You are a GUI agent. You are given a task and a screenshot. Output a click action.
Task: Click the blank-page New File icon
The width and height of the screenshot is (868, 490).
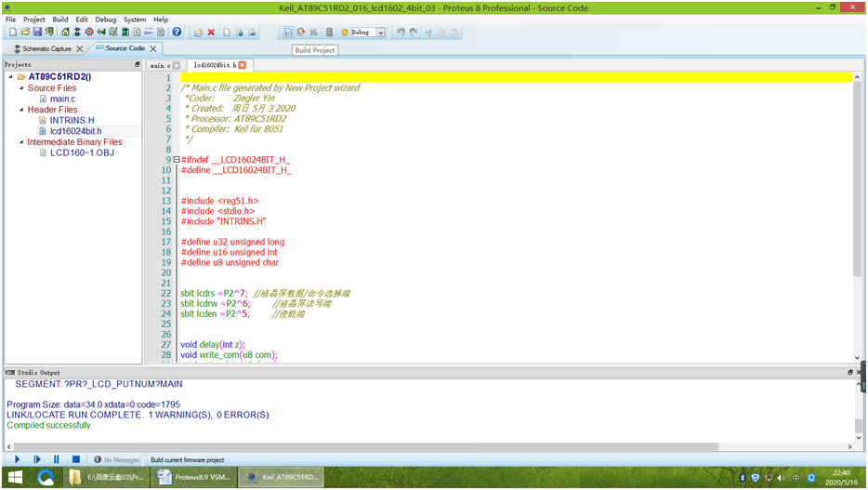(x=227, y=33)
